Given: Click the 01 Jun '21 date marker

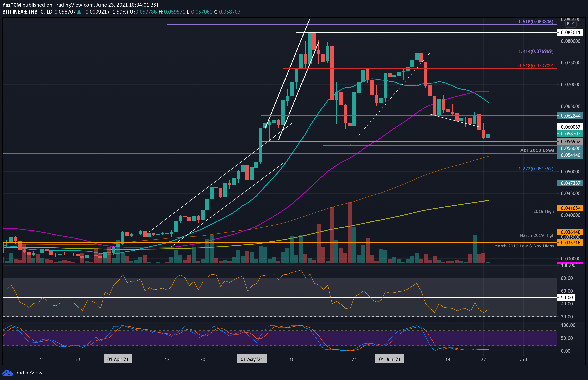Looking at the screenshot, I should click(390, 359).
